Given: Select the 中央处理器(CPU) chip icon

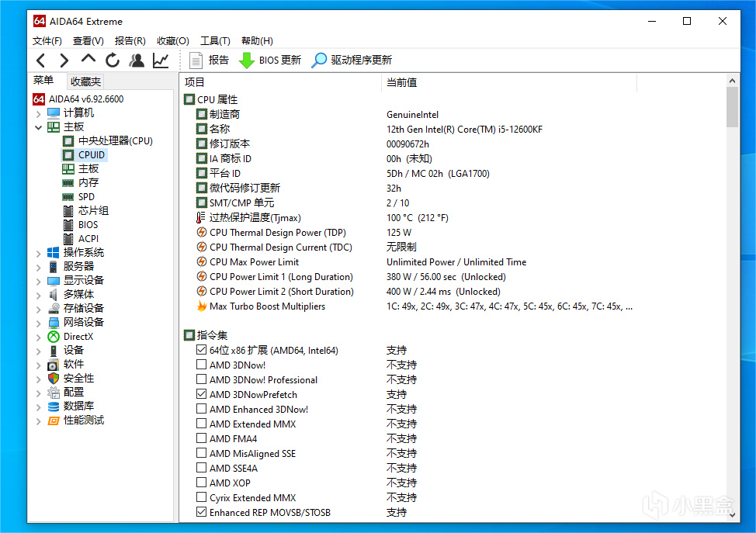Looking at the screenshot, I should point(68,141).
